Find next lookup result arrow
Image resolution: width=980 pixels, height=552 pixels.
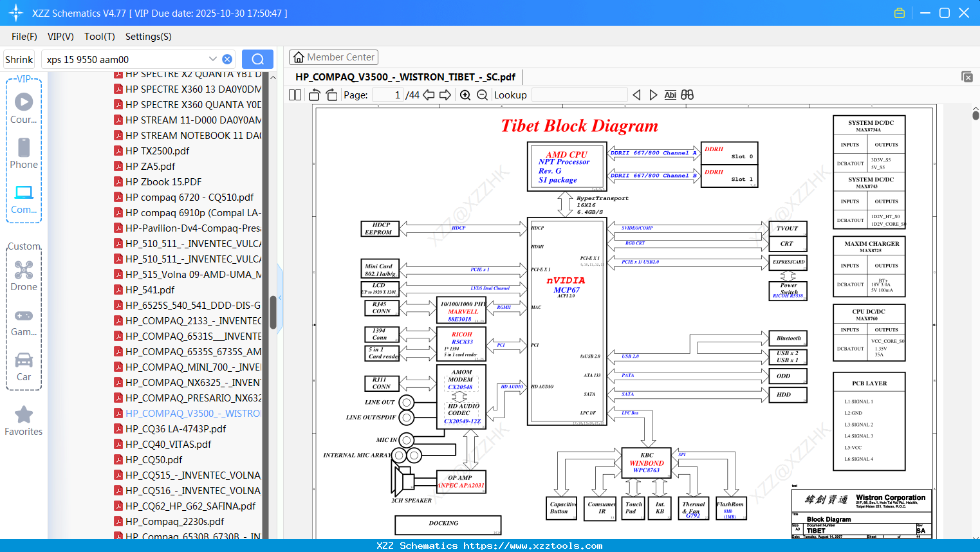tap(653, 95)
